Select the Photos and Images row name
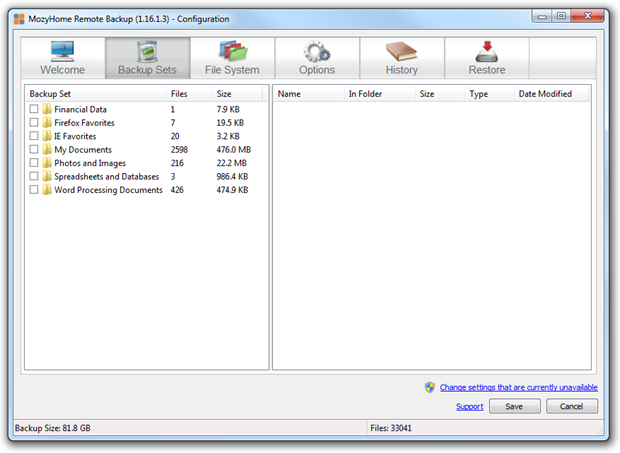 pos(90,163)
